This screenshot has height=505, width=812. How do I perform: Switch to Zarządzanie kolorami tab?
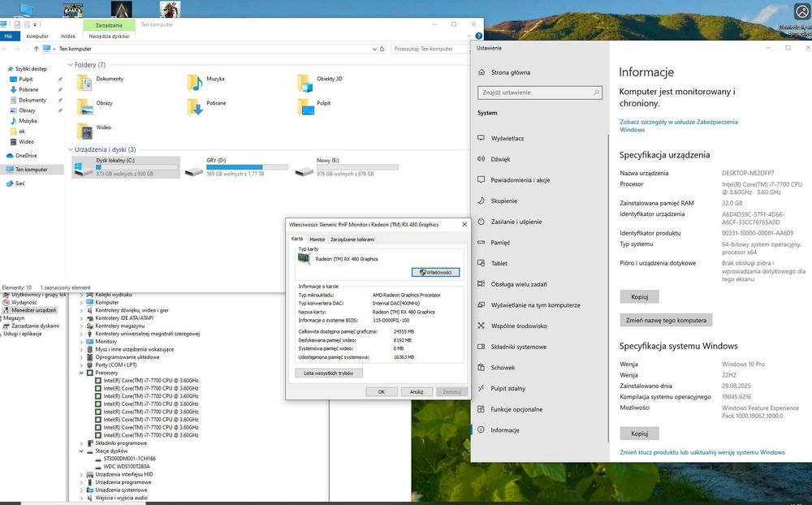point(352,240)
